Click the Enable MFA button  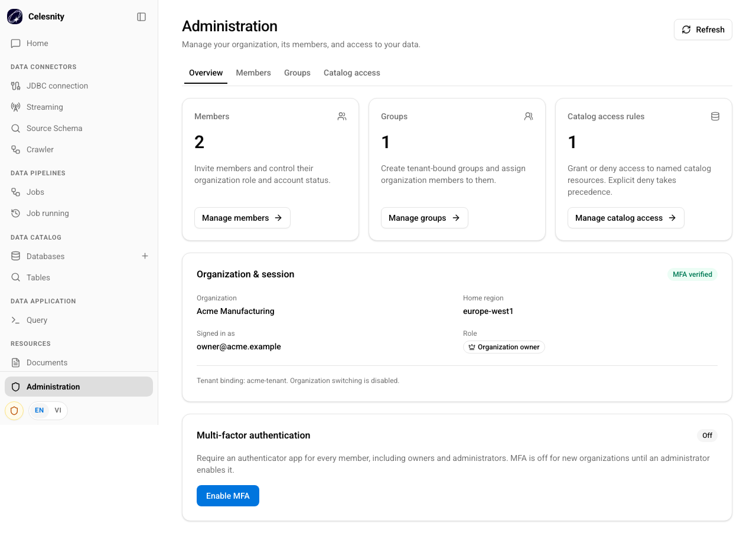[x=228, y=496]
